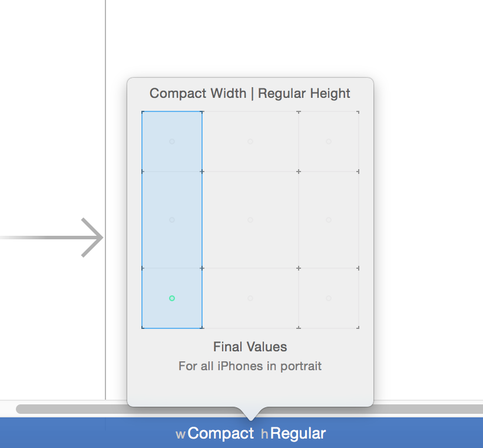Click bottom-right corner handle of blue selection
This screenshot has height=448, width=483.
click(x=202, y=328)
